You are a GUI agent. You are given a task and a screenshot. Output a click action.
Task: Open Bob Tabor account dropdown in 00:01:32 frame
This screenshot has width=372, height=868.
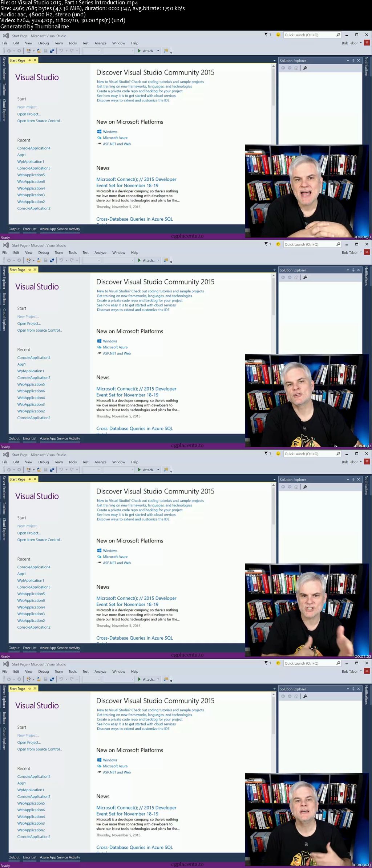(361, 252)
